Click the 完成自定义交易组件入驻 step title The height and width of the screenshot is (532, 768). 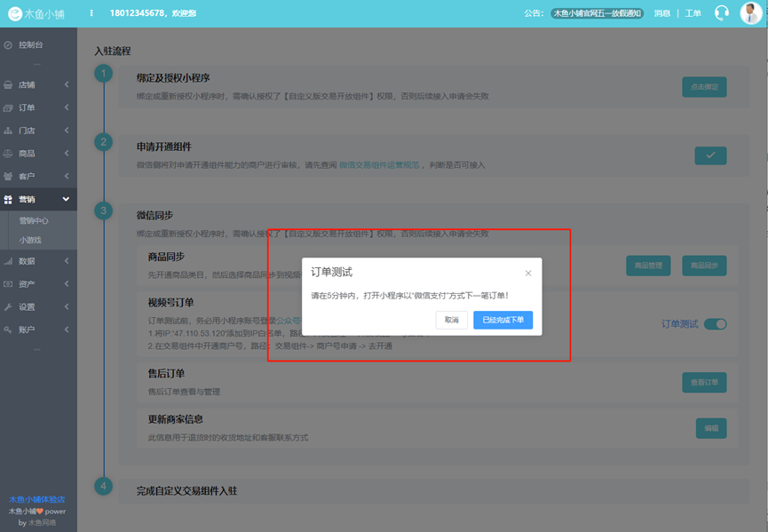coord(186,491)
